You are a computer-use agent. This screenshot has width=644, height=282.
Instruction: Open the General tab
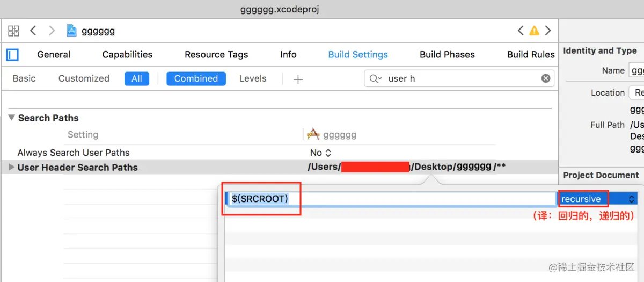click(54, 54)
